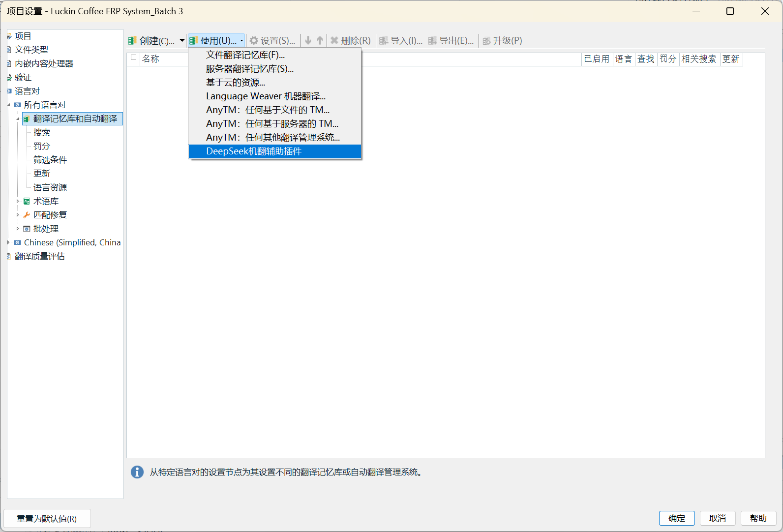Expand the 术语库 tree node
Screen dimensions: 783x532
[18, 201]
